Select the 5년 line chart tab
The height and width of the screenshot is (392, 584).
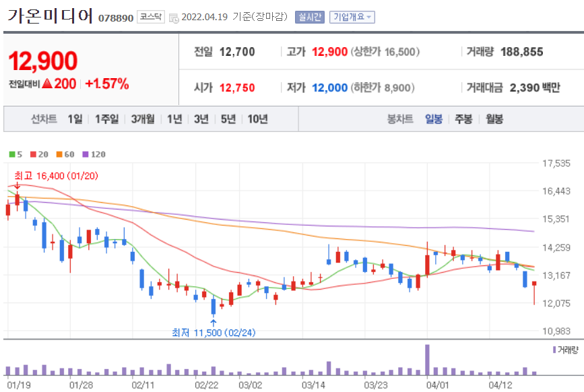tap(228, 119)
